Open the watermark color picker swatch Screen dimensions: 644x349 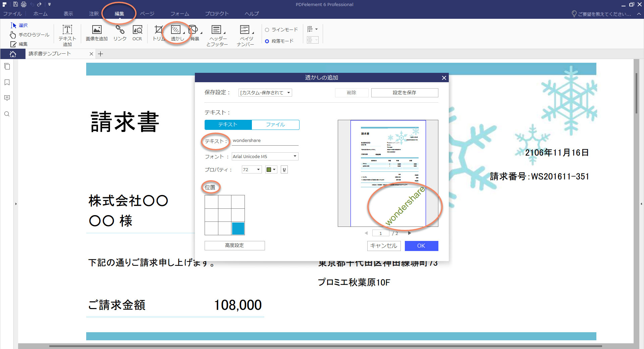coord(270,169)
